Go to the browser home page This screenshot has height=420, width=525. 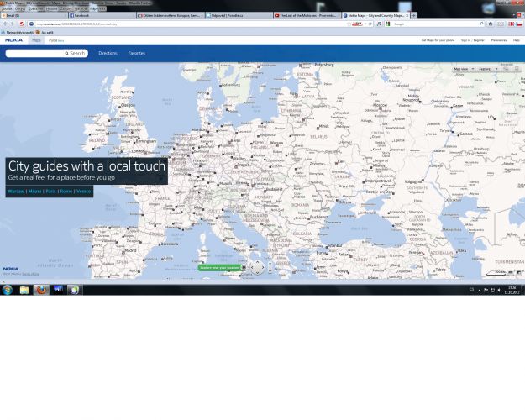[x=491, y=24]
